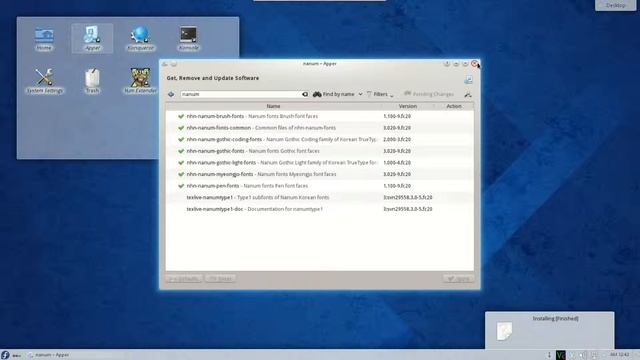Toggle install checkmark for nhn-nanum-myeongjo-fonts
This screenshot has height=360, width=640.
pyautogui.click(x=181, y=174)
